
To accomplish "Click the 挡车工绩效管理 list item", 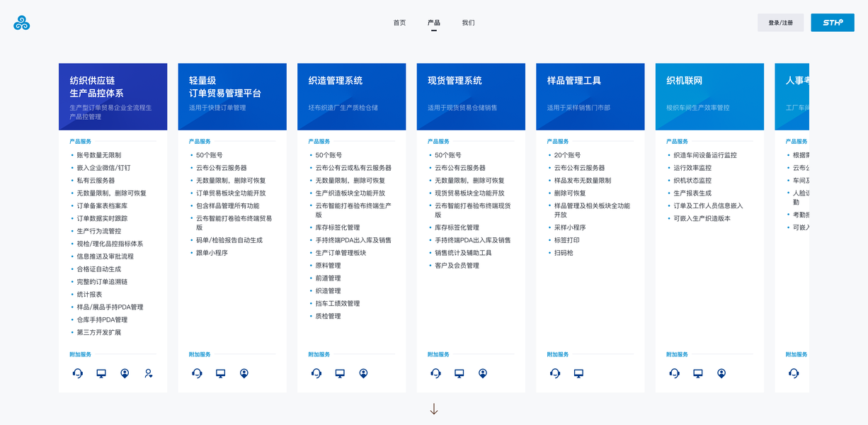I will (338, 304).
